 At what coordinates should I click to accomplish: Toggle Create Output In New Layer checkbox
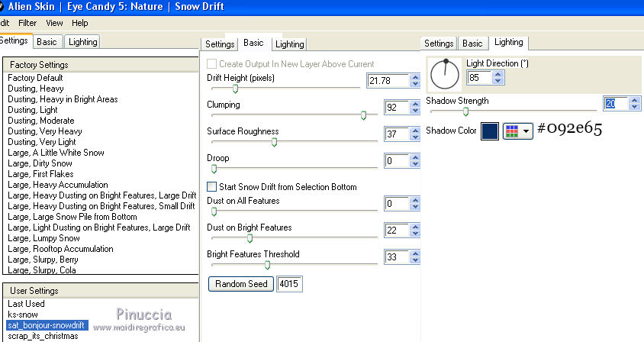coord(211,63)
